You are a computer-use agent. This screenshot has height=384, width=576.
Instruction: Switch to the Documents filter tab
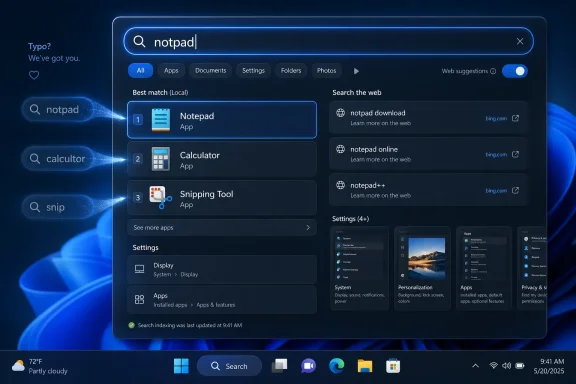[210, 71]
